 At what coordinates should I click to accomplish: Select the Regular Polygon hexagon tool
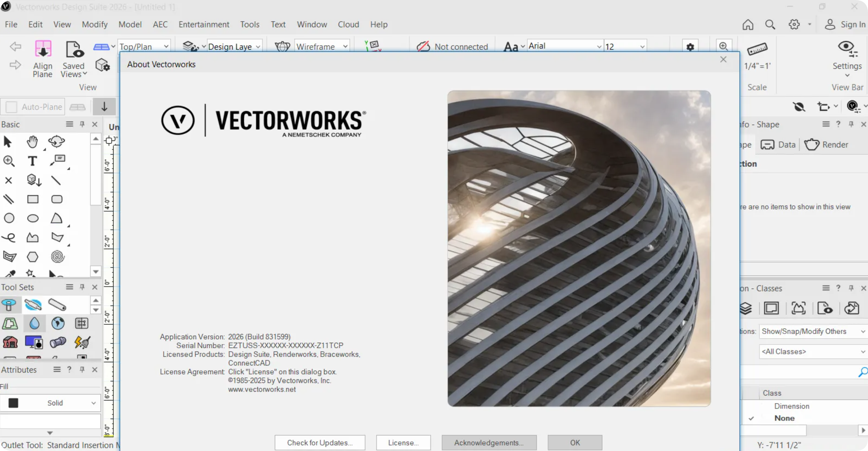pos(33,256)
